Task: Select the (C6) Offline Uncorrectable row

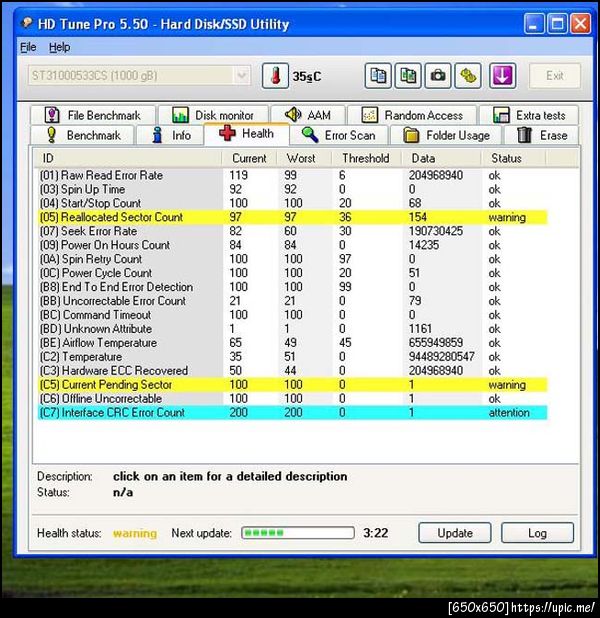Action: (292, 398)
